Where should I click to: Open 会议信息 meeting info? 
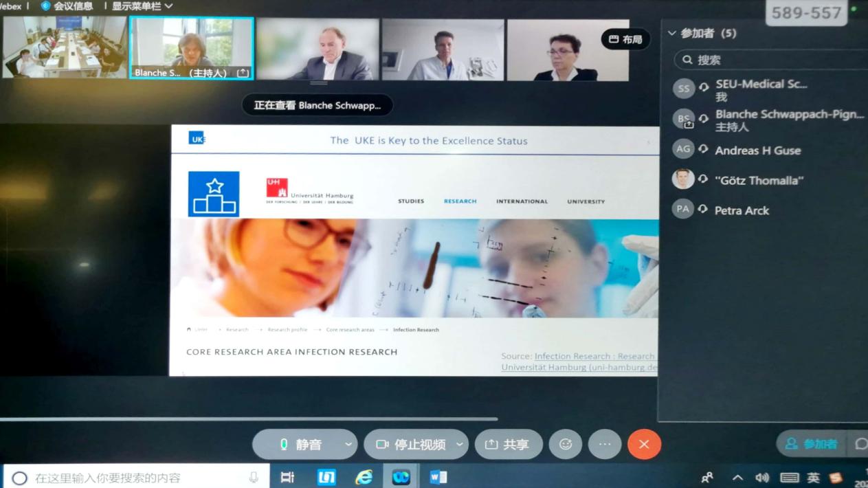[x=67, y=6]
